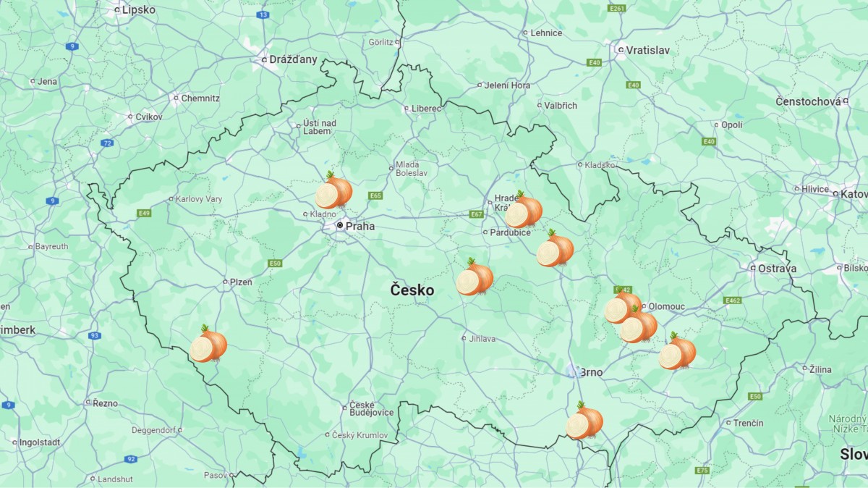Click the Liberec city label
868x488 pixels.
(427, 108)
